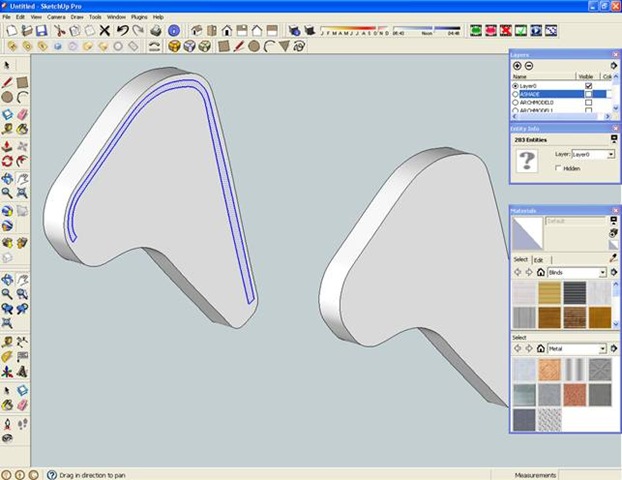The height and width of the screenshot is (480, 622).
Task: Expand the Blinds material library dropdown
Action: point(602,272)
